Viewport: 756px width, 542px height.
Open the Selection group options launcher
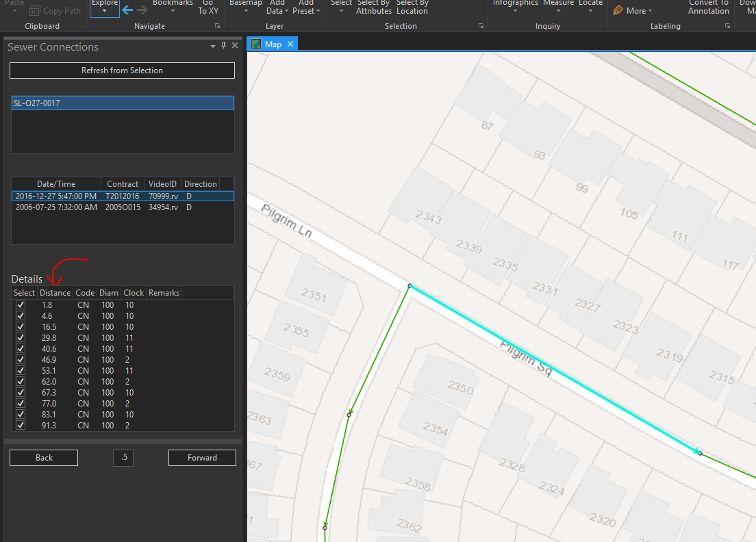pos(481,26)
